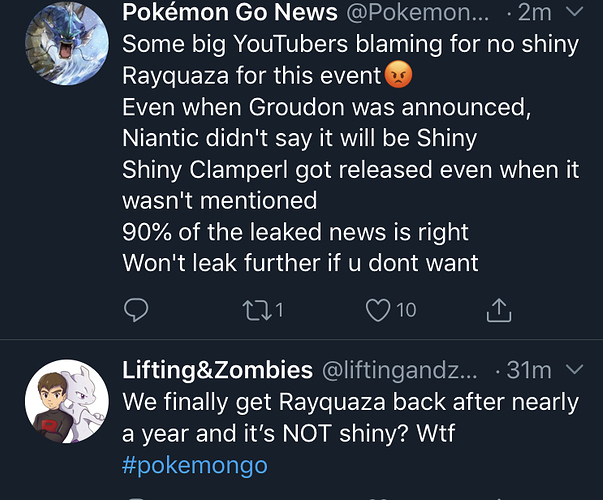The image size is (603, 500).
Task: Open the Pokémon Go News tweet options chevron
Action: pyautogui.click(x=573, y=13)
